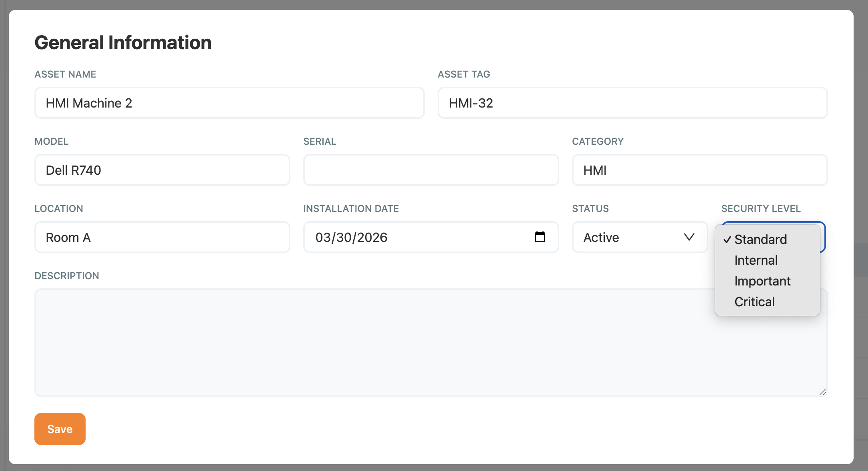Screen dimensions: 868x471
Task: Click the General Information heading
Action: 123,43
